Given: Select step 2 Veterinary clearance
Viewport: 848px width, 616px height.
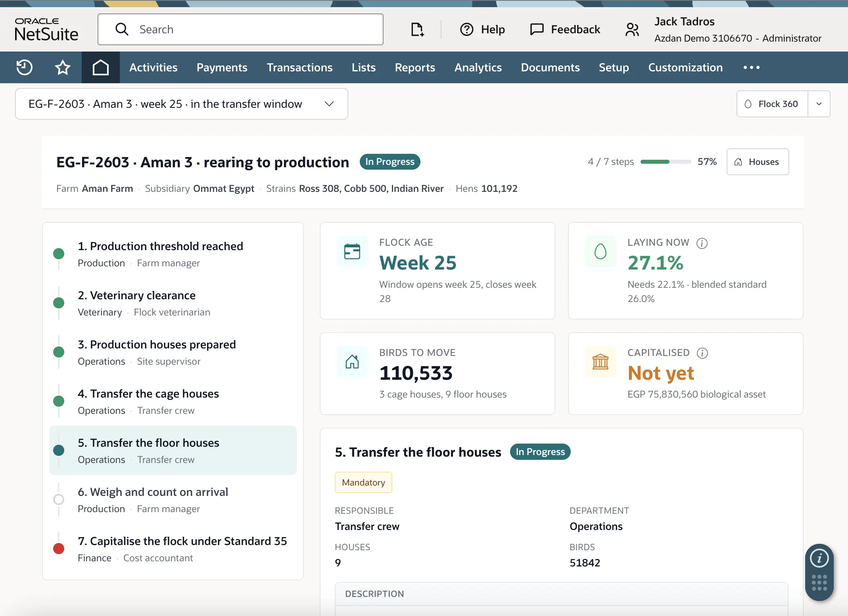Looking at the screenshot, I should coord(173,303).
